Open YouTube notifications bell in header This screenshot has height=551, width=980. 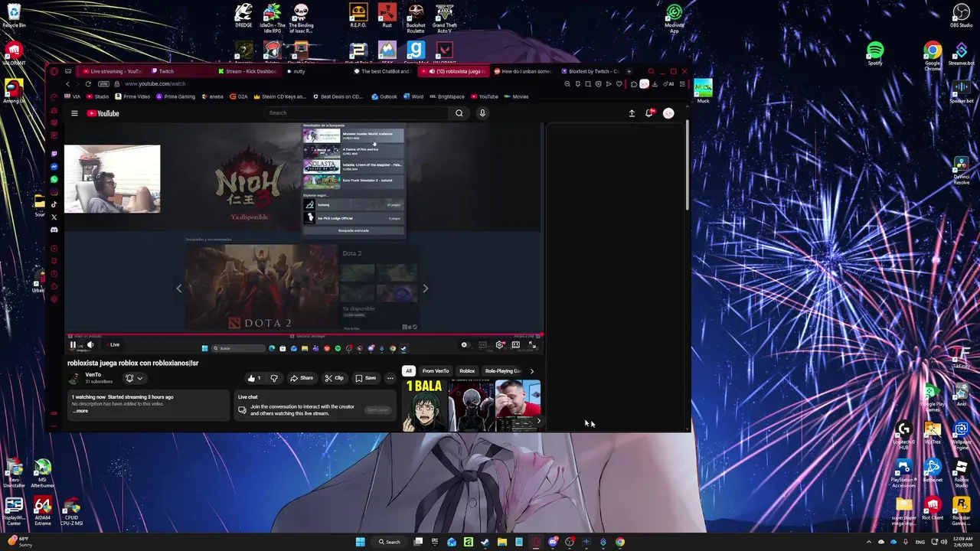pos(649,113)
